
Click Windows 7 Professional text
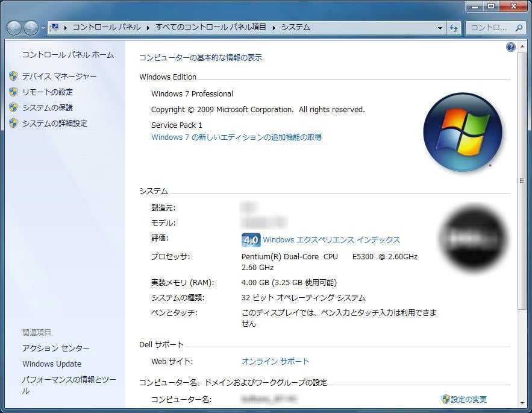coord(192,93)
